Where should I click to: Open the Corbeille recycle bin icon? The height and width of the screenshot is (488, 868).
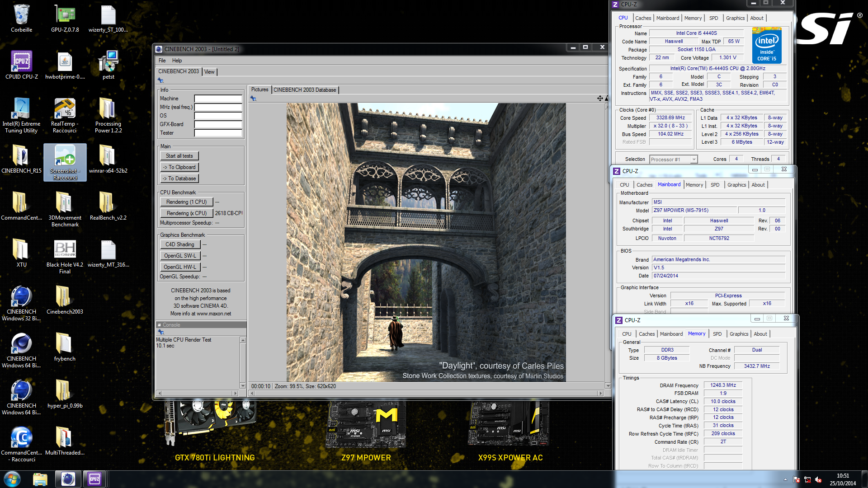[x=21, y=19]
